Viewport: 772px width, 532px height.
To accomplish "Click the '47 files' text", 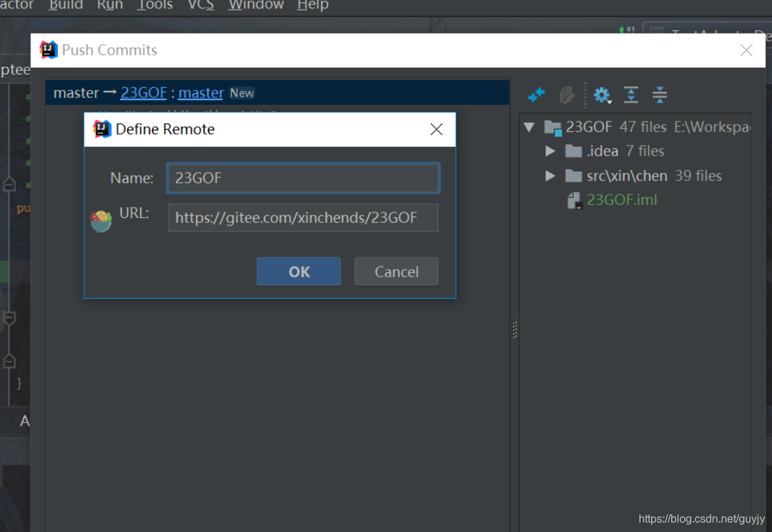I will click(643, 127).
